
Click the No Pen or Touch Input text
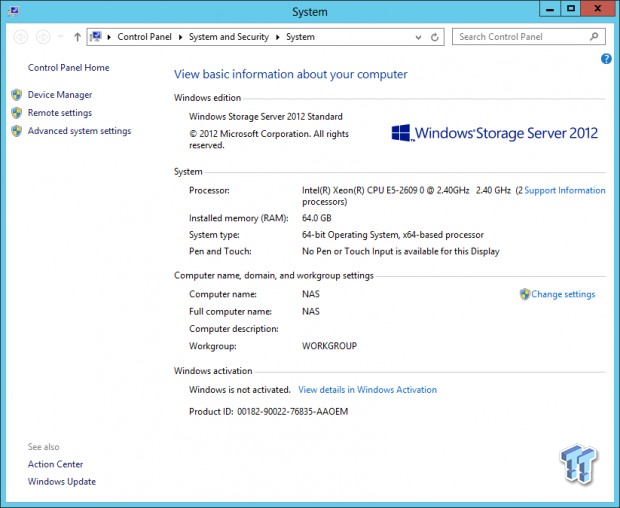coord(401,251)
